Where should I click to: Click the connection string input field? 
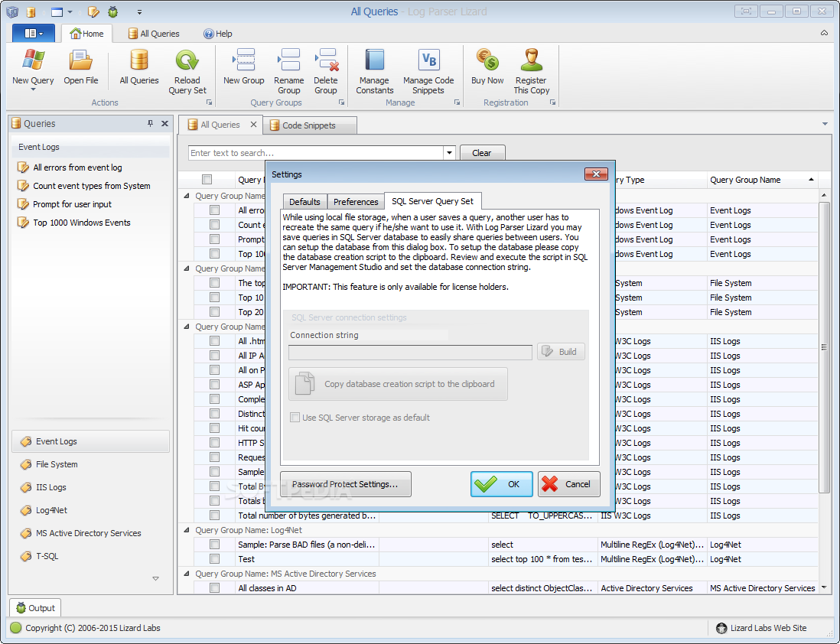[410, 352]
